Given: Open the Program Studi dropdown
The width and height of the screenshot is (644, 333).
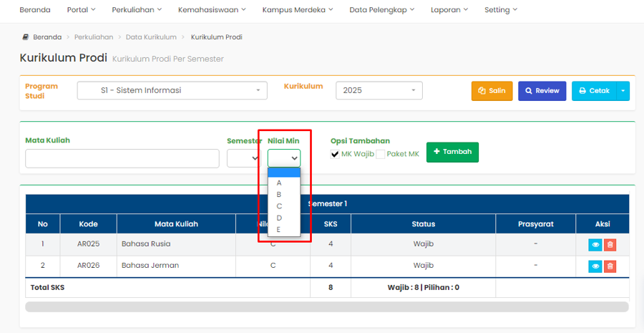Looking at the screenshot, I should pyautogui.click(x=172, y=90).
